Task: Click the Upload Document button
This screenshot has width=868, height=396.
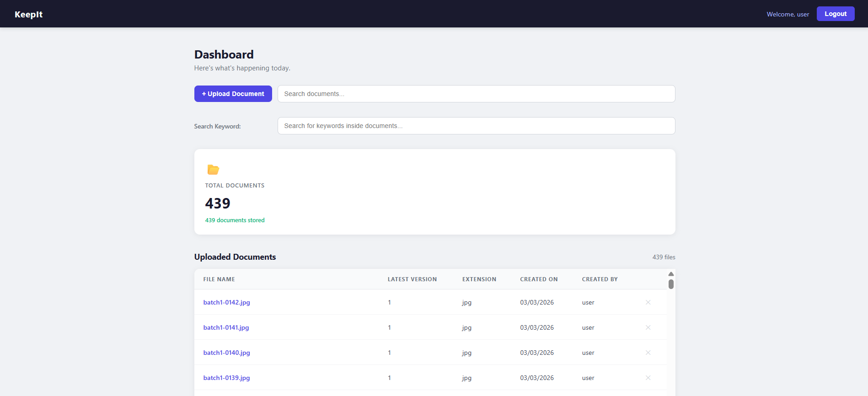Action: click(233, 94)
